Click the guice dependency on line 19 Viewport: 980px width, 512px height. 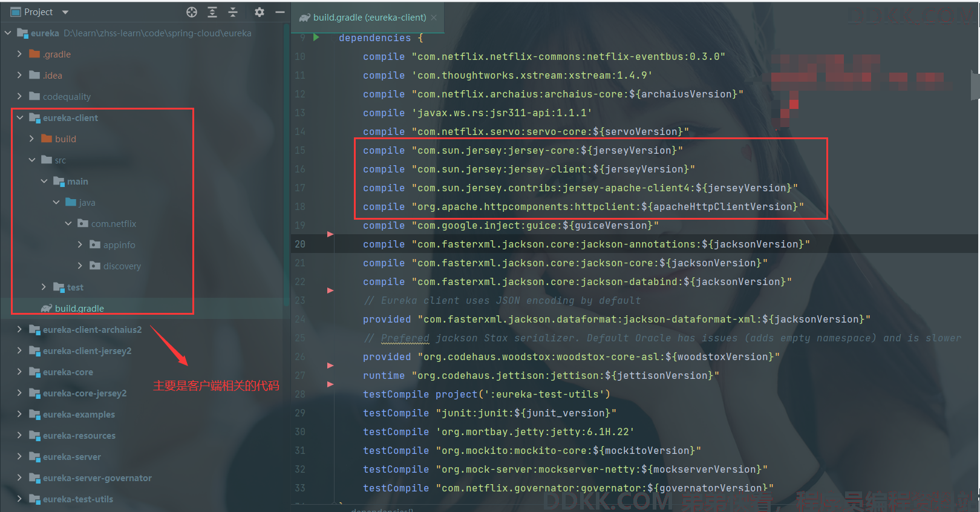coord(511,226)
